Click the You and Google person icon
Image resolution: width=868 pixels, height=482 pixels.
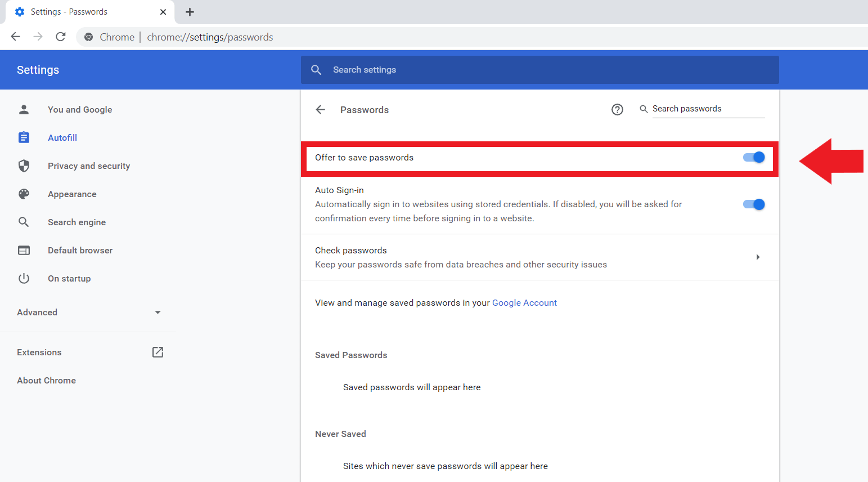(x=24, y=109)
